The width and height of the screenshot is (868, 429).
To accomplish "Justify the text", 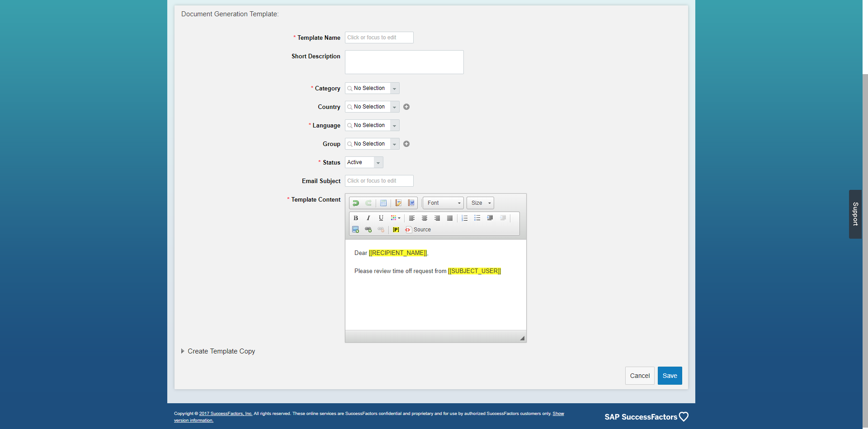I will tap(450, 218).
